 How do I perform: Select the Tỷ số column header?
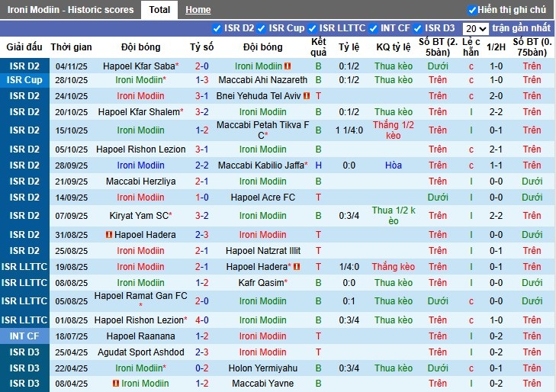click(202, 47)
